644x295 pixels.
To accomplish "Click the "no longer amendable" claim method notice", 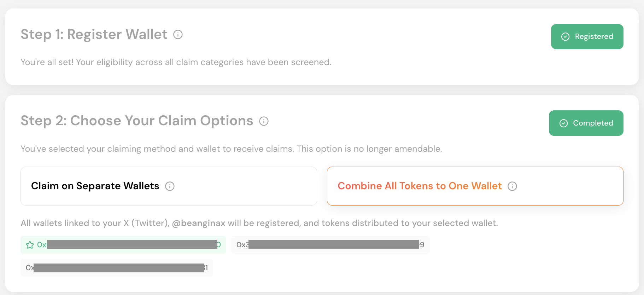I will click(x=231, y=149).
